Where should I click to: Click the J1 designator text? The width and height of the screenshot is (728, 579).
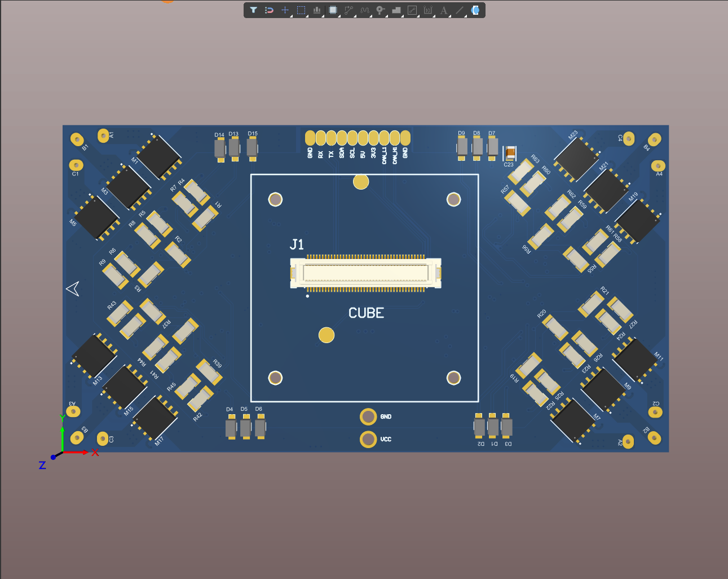tap(297, 244)
